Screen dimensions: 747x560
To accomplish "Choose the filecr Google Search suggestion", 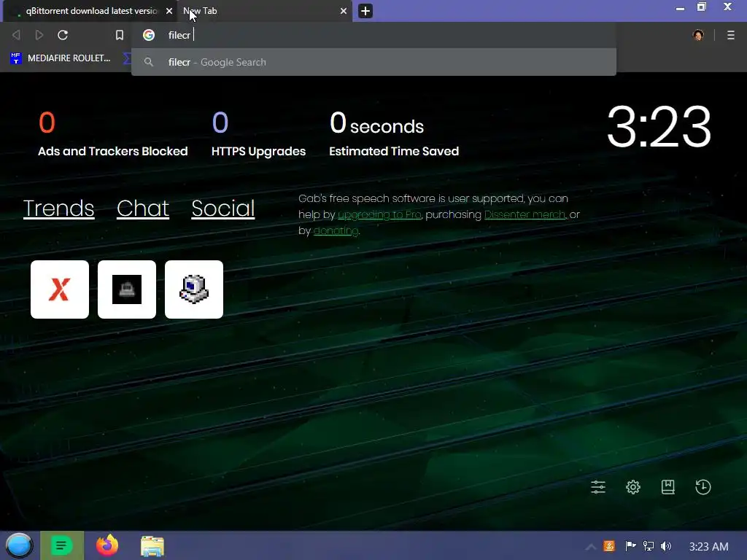I will pyautogui.click(x=373, y=62).
